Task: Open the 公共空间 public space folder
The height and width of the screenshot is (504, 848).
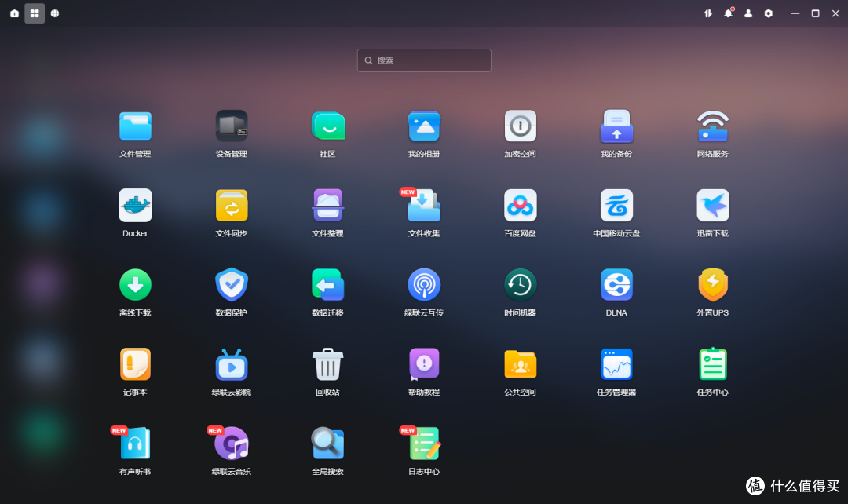Action: (521, 364)
